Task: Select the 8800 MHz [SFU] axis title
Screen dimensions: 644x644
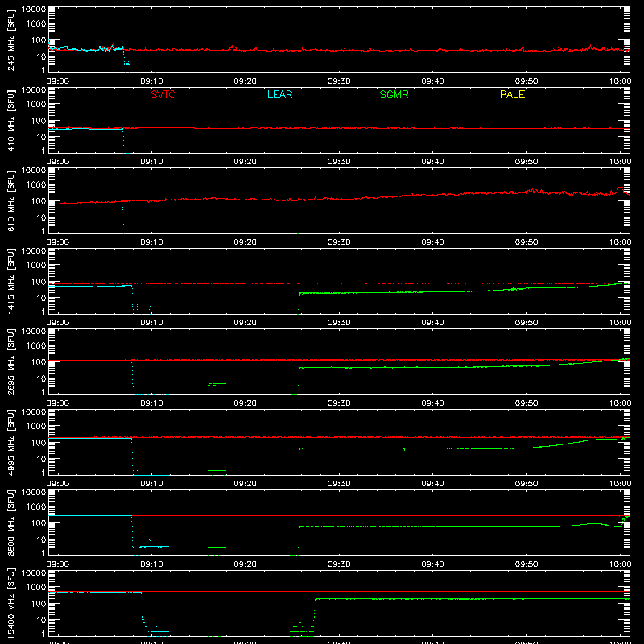Action: [11, 522]
